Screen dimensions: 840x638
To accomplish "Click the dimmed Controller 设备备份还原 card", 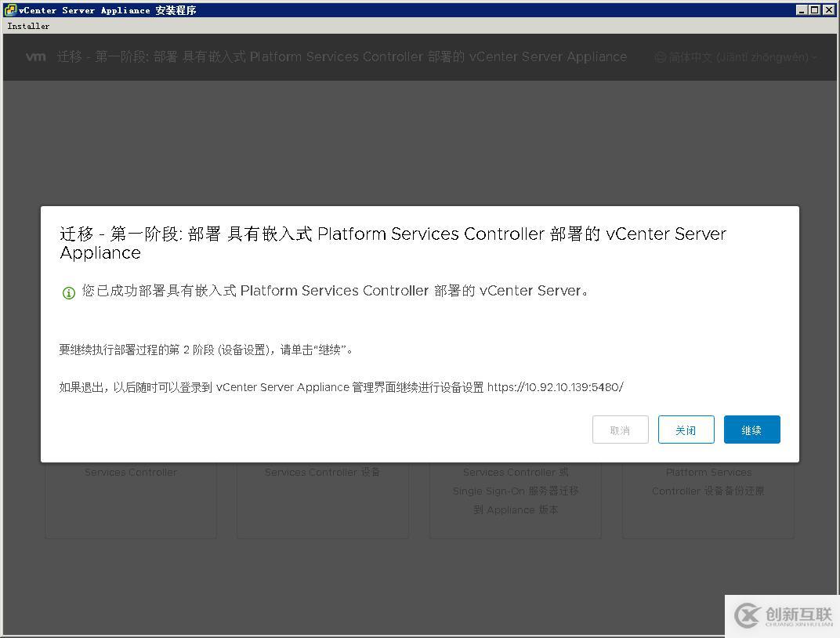I will (708, 498).
